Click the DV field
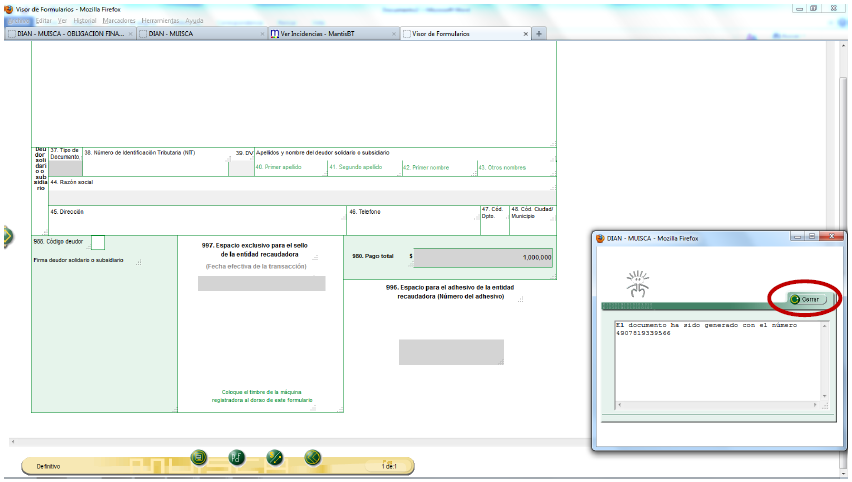Screen dimensions: 852x482 241,168
